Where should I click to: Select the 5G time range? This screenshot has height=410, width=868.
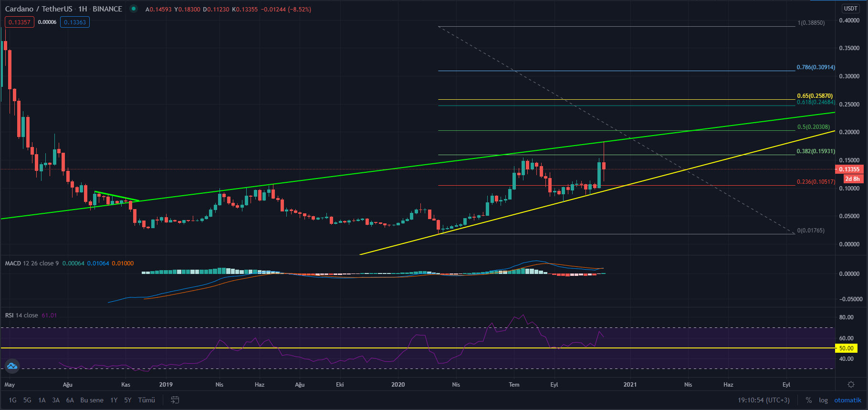point(27,400)
